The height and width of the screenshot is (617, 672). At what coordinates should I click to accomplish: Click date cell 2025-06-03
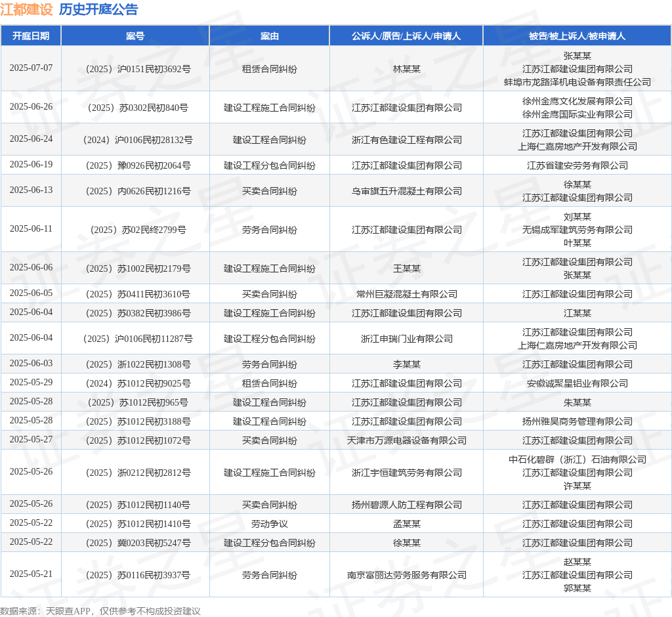click(31, 364)
